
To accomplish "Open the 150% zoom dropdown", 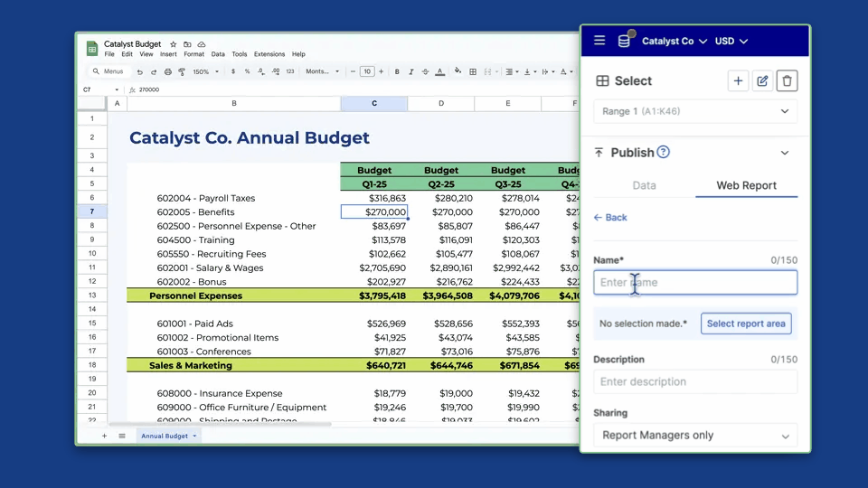I will click(x=205, y=71).
